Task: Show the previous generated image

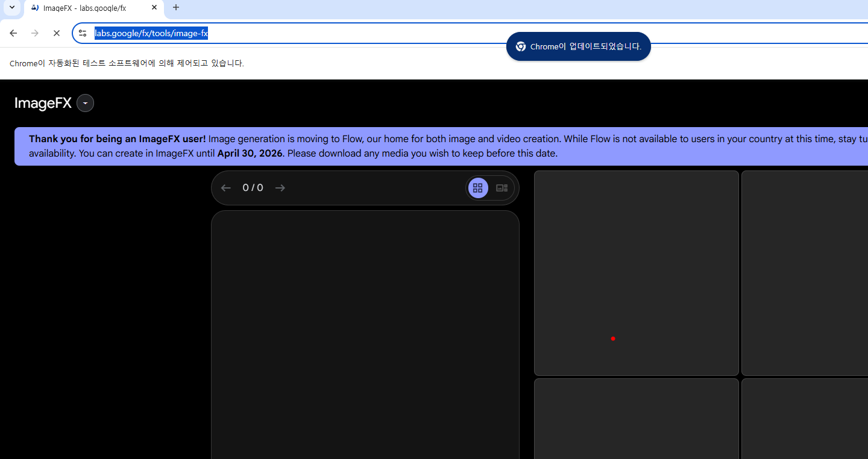Action: pos(226,188)
